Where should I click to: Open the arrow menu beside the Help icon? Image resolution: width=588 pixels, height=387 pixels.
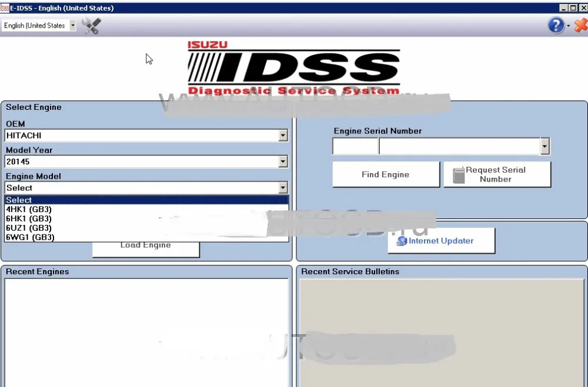568,26
